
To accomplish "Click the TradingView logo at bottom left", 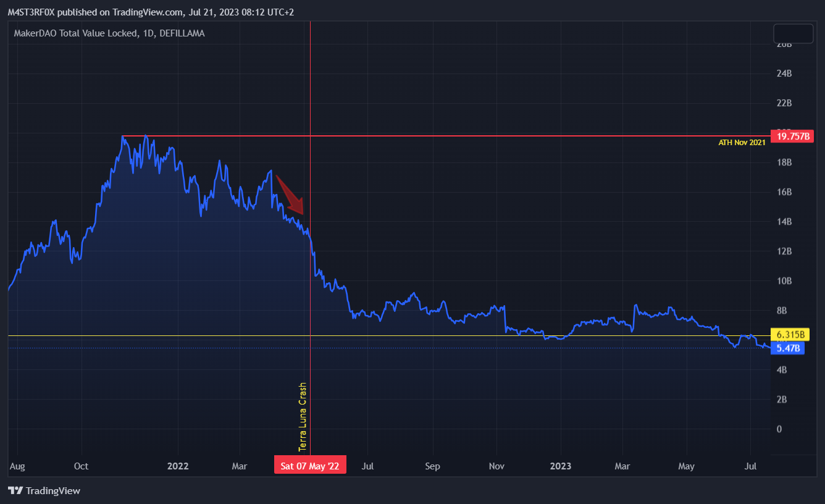I will (44, 490).
